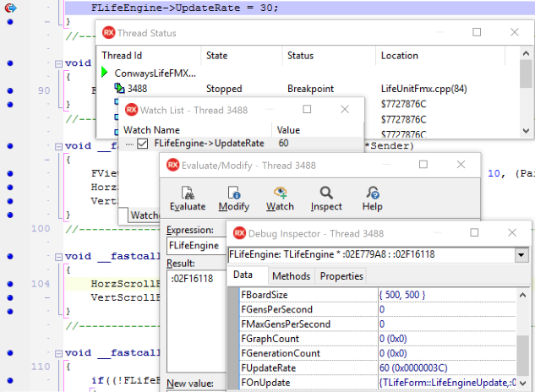Click the Breakpoint status of thread 3488

coord(310,89)
